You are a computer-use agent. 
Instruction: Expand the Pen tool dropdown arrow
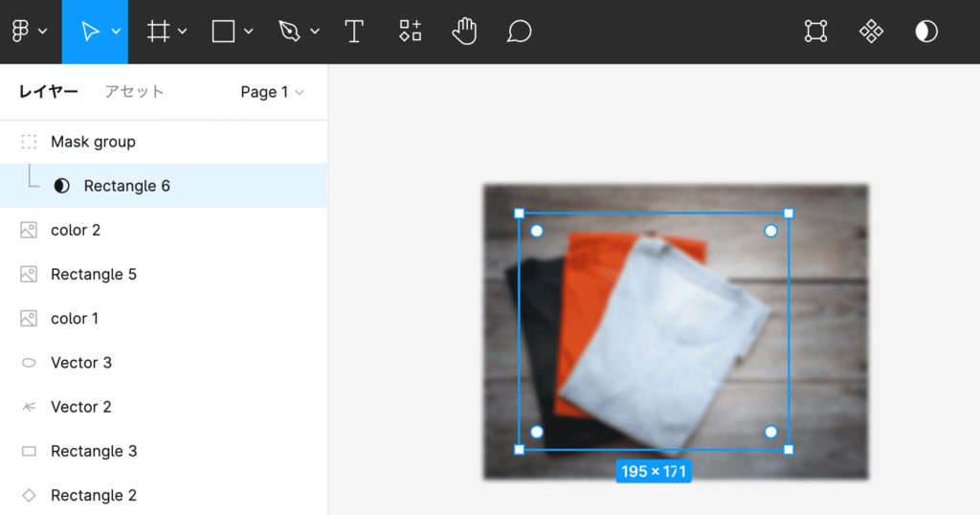point(315,32)
